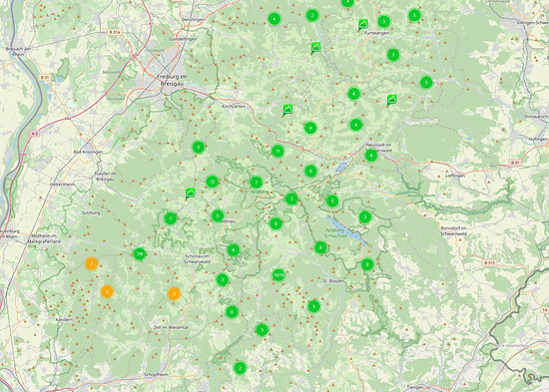Image resolution: width=549 pixels, height=392 pixels.
Task: Open the green cluster marker numbered 12
Action: coord(213,182)
